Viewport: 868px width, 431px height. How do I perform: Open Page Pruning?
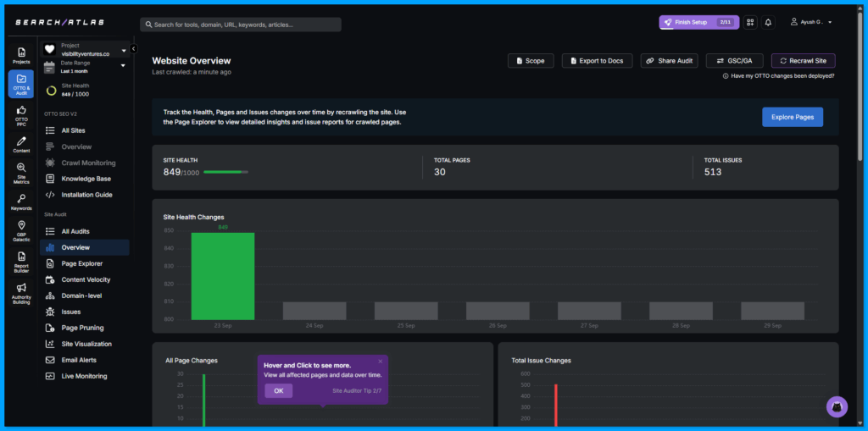pos(82,328)
